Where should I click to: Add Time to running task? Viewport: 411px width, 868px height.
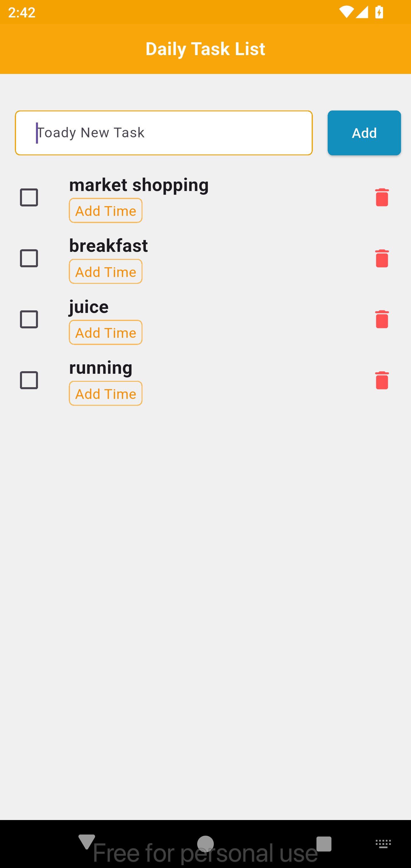105,393
